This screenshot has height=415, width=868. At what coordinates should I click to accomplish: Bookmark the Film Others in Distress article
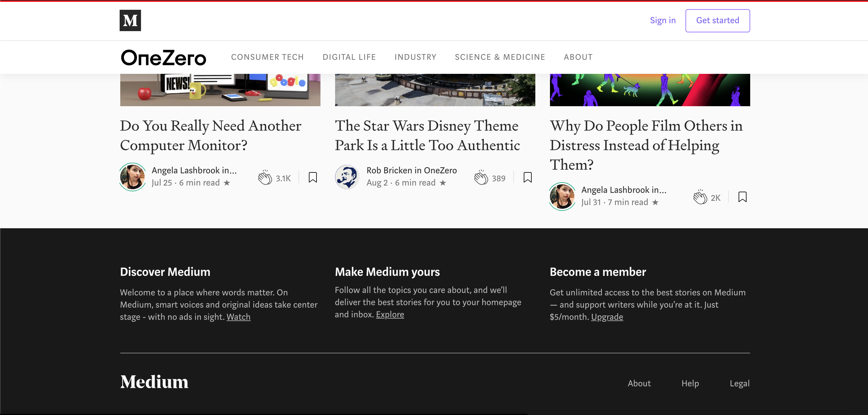[x=742, y=197]
